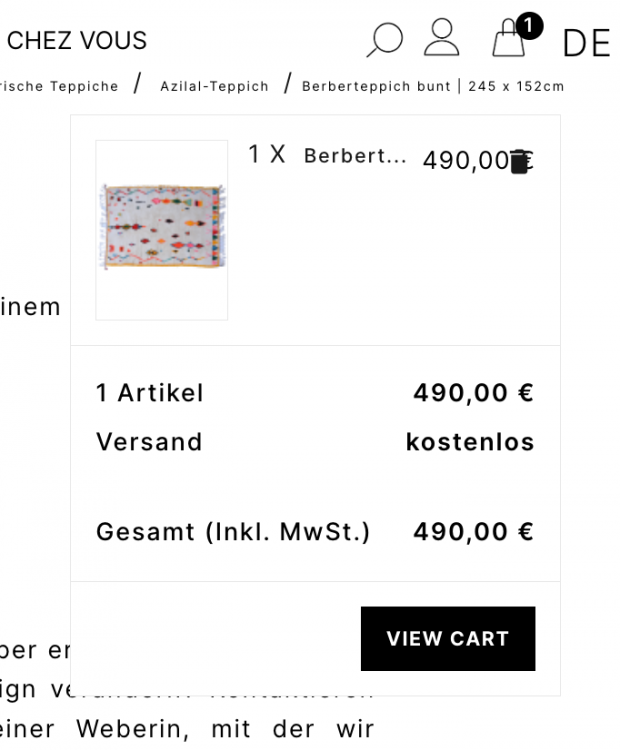620x750 pixels.
Task: Open the DE language selector
Action: (x=586, y=44)
